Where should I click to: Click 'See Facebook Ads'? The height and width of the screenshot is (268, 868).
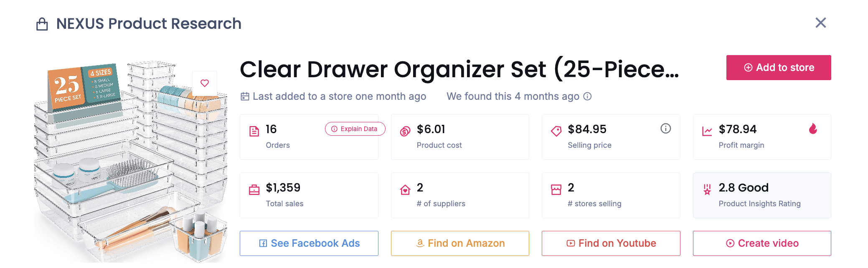(x=309, y=243)
